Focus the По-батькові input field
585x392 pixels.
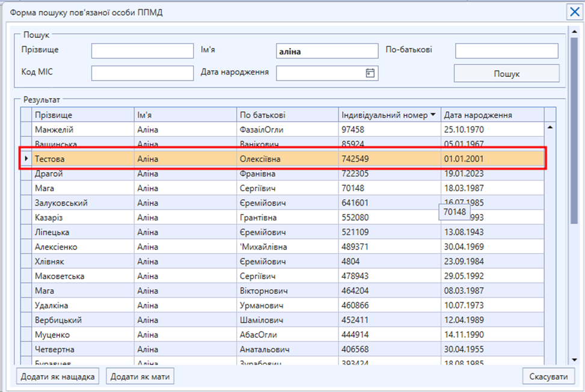tap(507, 51)
